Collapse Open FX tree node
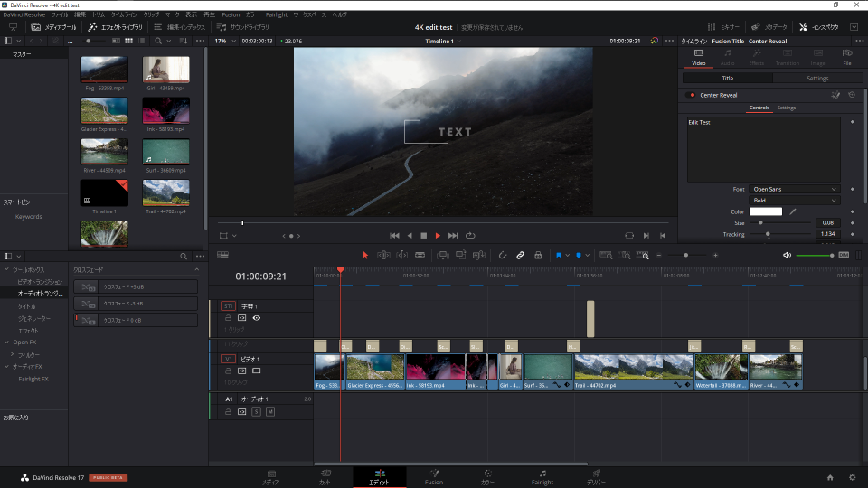Viewport: 868px width, 488px height. click(6, 343)
